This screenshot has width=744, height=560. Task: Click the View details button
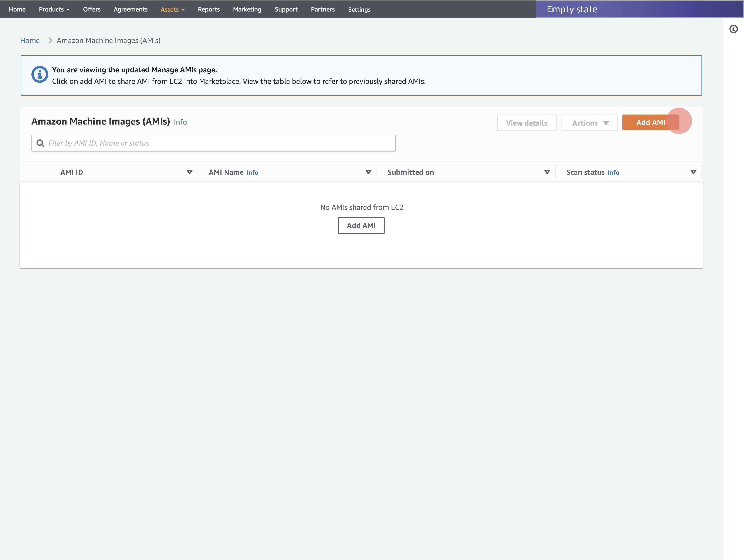(x=526, y=123)
